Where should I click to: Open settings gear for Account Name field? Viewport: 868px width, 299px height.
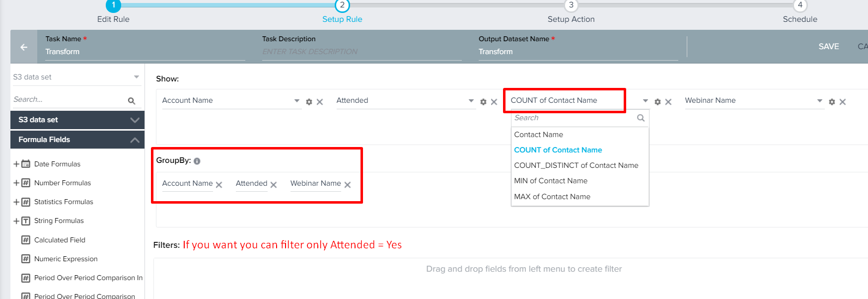tap(309, 102)
